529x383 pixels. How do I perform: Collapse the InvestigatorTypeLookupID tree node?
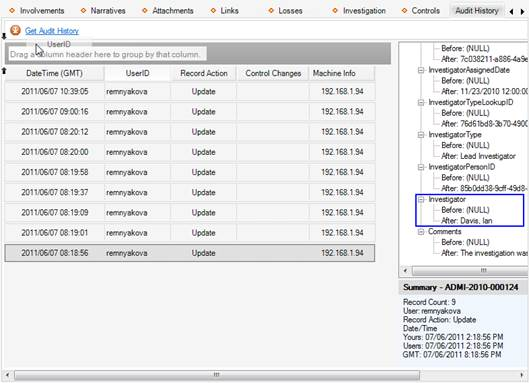421,102
